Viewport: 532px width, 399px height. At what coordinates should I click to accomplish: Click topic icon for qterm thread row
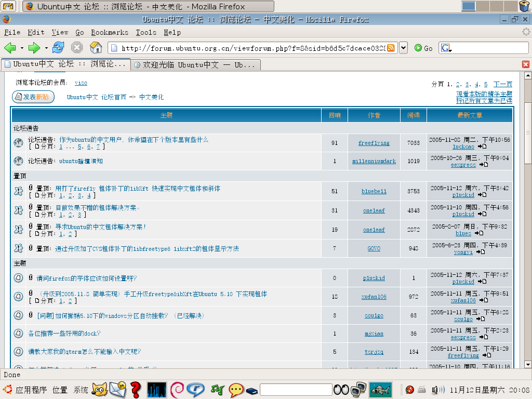pyautogui.click(x=18, y=352)
